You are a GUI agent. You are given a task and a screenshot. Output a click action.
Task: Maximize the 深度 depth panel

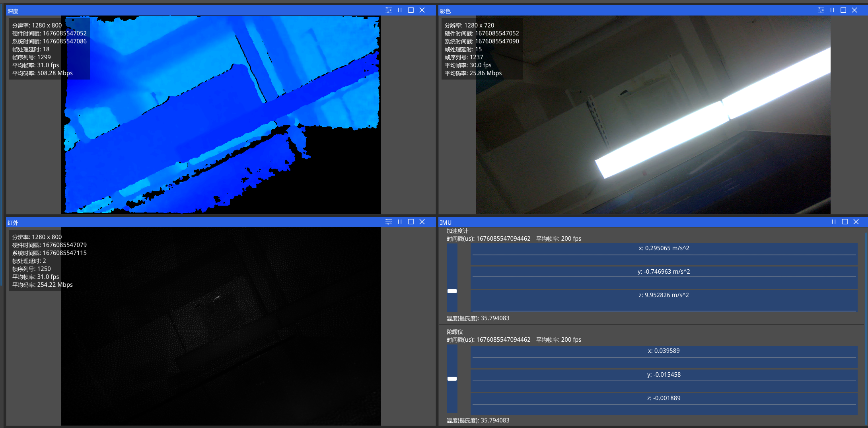[x=411, y=10]
